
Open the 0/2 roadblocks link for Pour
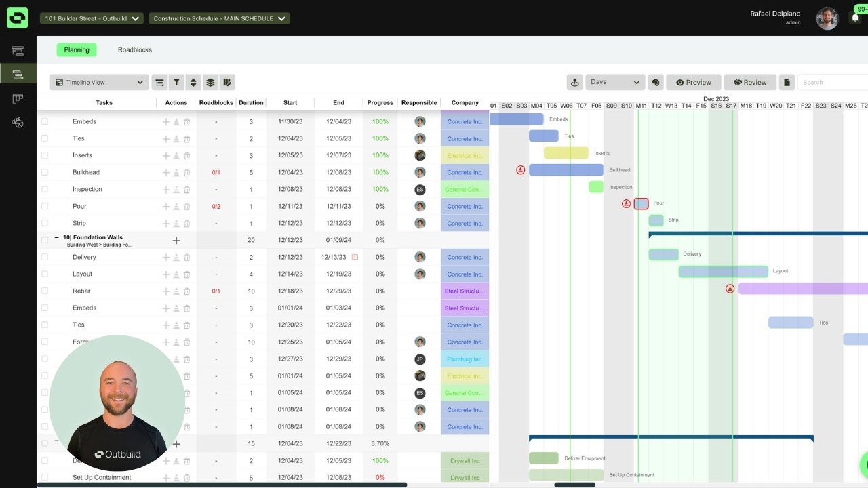(216, 207)
